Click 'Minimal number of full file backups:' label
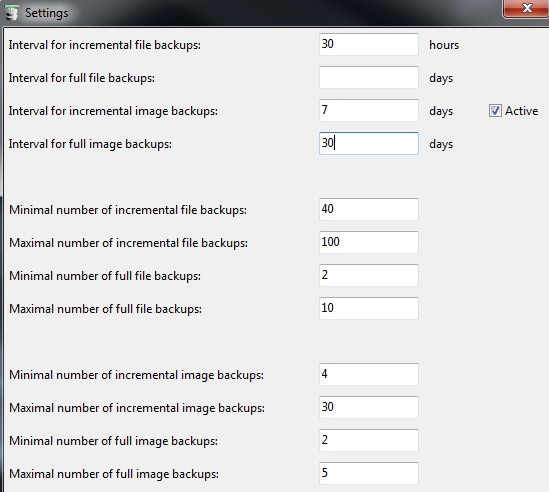This screenshot has width=549, height=492. (105, 276)
